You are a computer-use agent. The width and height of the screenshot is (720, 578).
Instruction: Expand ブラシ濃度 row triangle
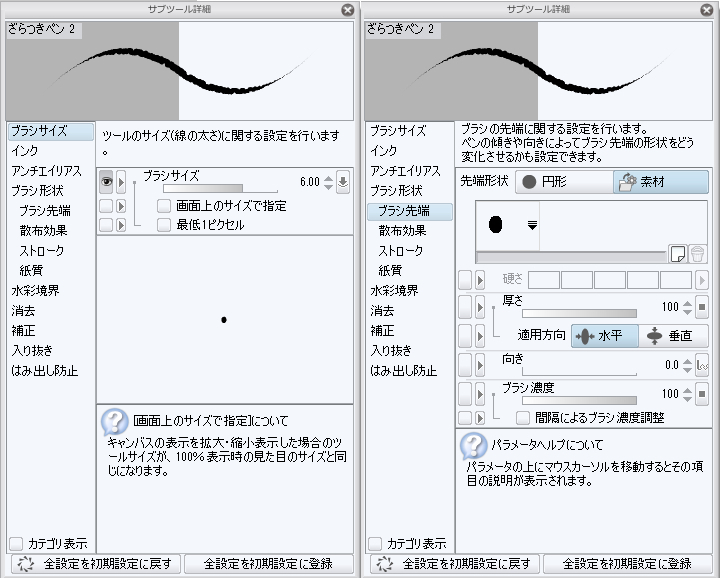480,394
